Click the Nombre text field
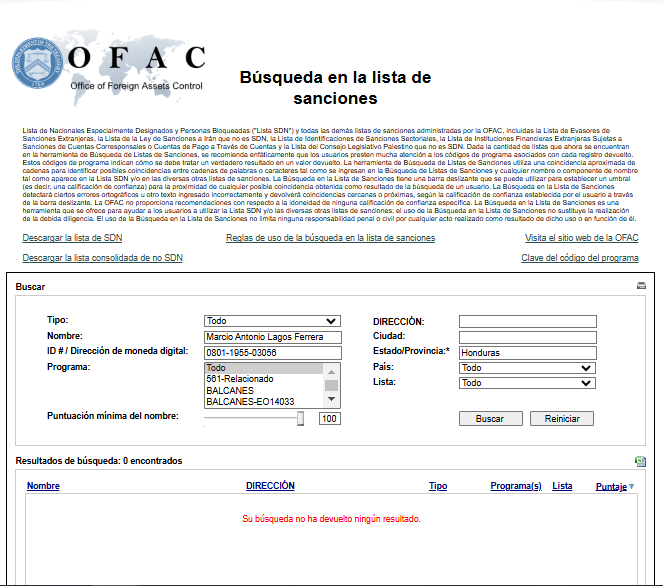 pyautogui.click(x=272, y=337)
